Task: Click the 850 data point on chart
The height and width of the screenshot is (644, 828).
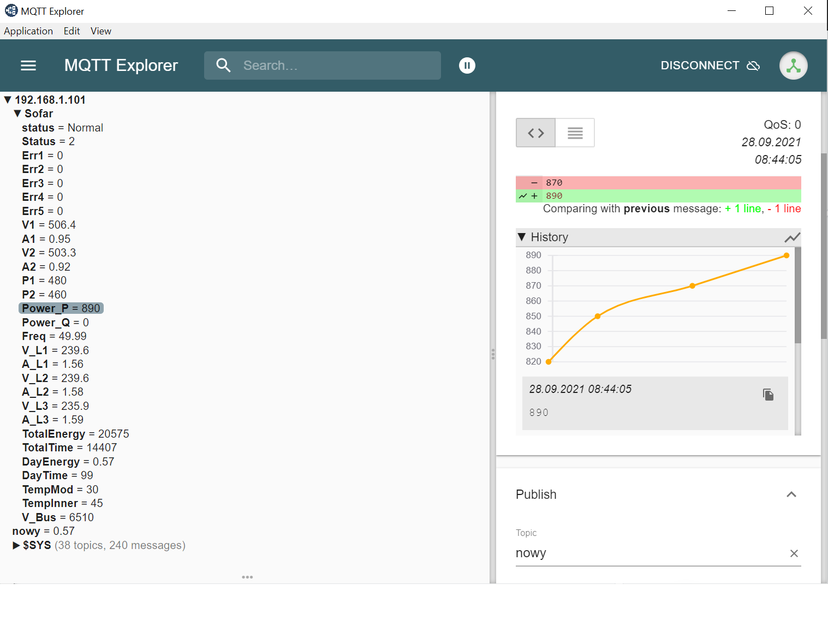Action: pyautogui.click(x=598, y=316)
